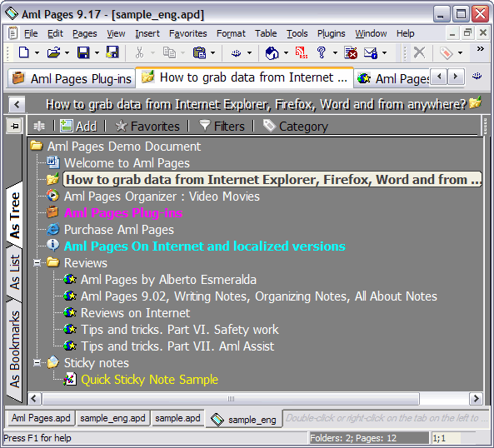Viewport: 494px width, 448px height.
Task: Click the calendar with red X icon
Action: click(x=351, y=52)
